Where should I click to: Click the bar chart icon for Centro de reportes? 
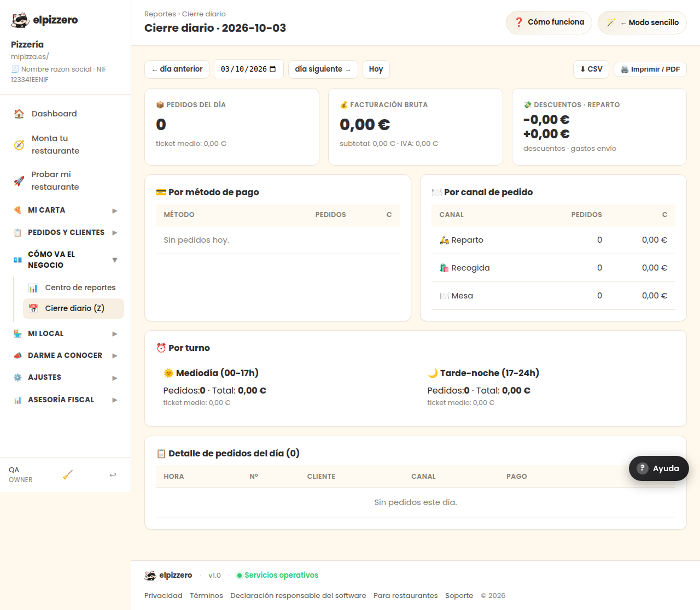pos(33,288)
